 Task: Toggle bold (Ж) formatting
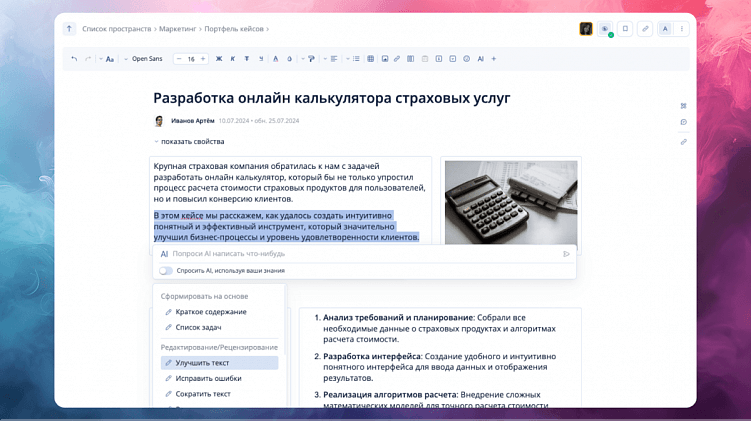coord(219,59)
